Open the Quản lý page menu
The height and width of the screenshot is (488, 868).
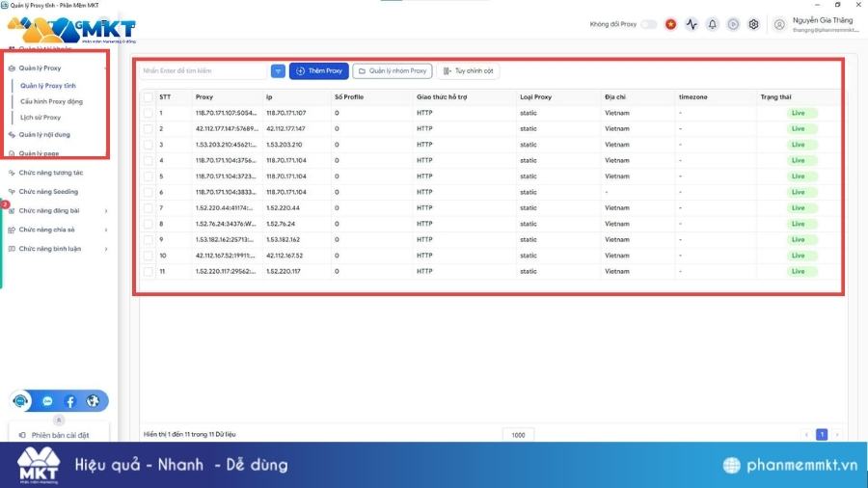click(39, 153)
